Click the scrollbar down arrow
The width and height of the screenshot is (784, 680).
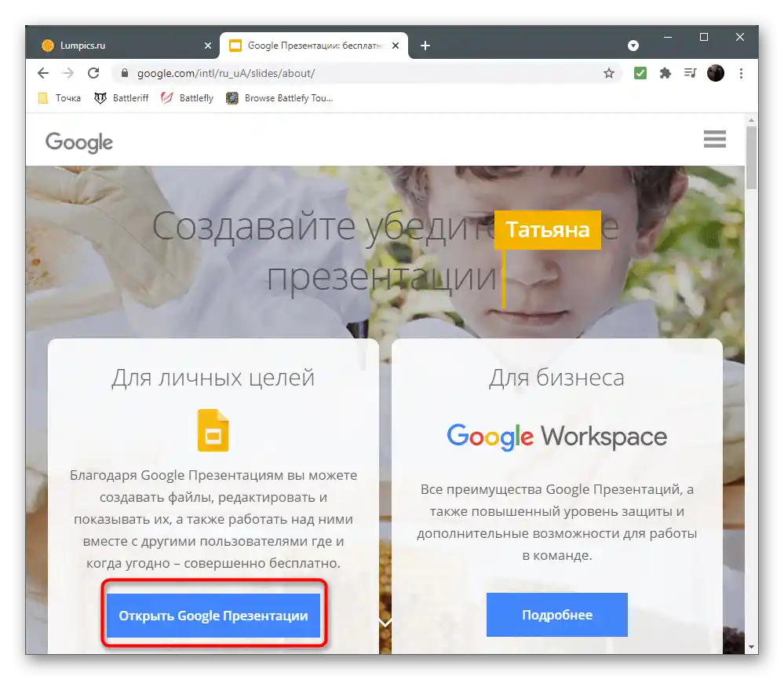point(751,647)
